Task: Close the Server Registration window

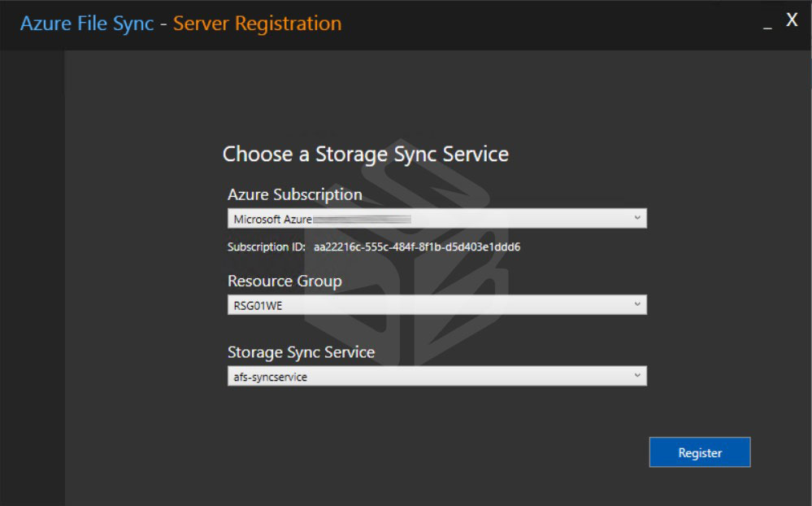Action: 792,20
